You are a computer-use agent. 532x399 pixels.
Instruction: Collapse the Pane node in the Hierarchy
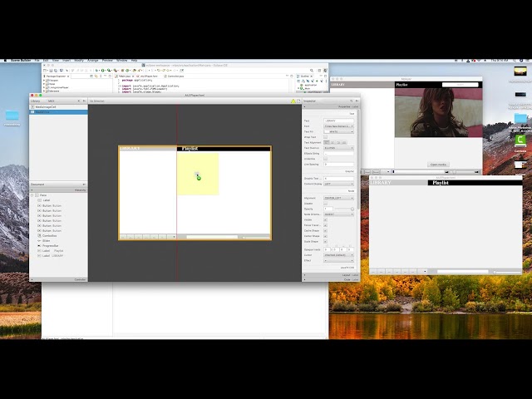coord(32,195)
